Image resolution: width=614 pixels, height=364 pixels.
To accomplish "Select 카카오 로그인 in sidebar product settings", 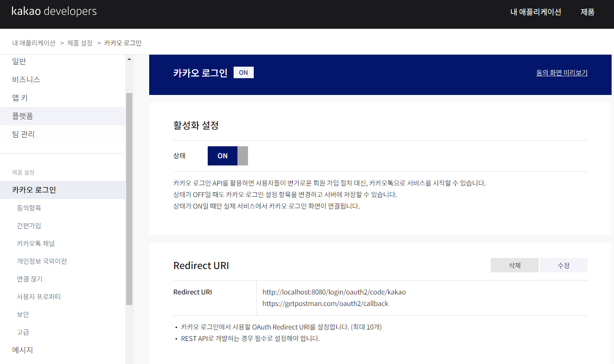I will [62, 190].
